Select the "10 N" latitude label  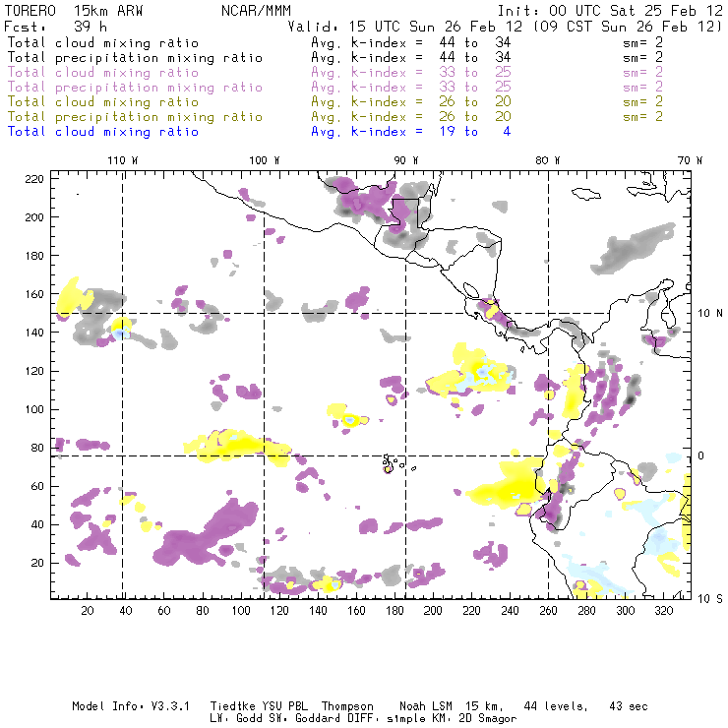(x=710, y=314)
